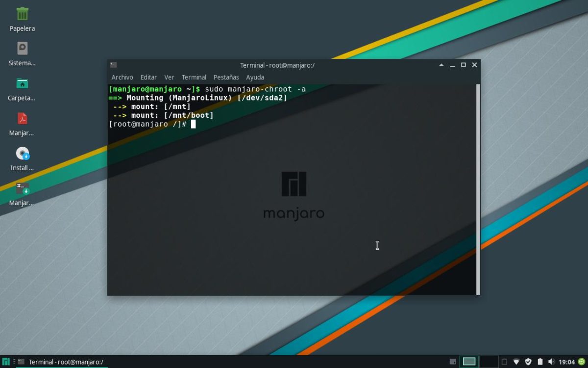Click the 'Mounting (ManjaroLinux) [/dev/sda2]' line
This screenshot has width=588, height=368.
coord(207,98)
